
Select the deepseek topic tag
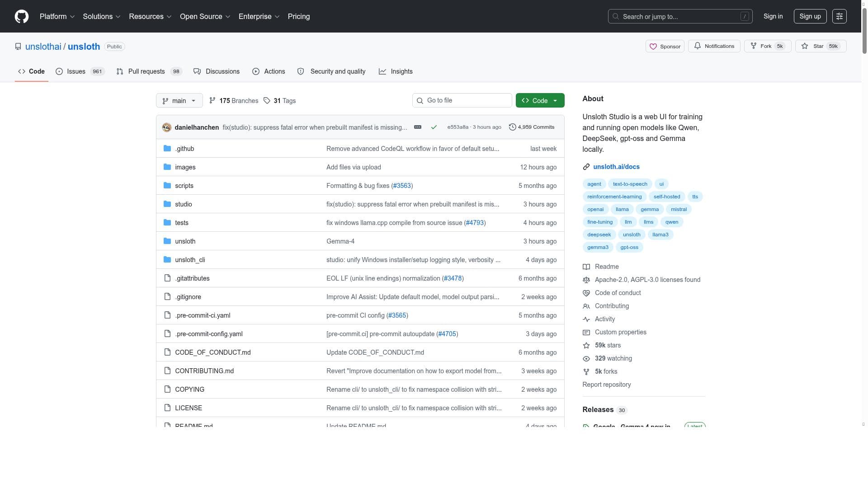(x=599, y=235)
